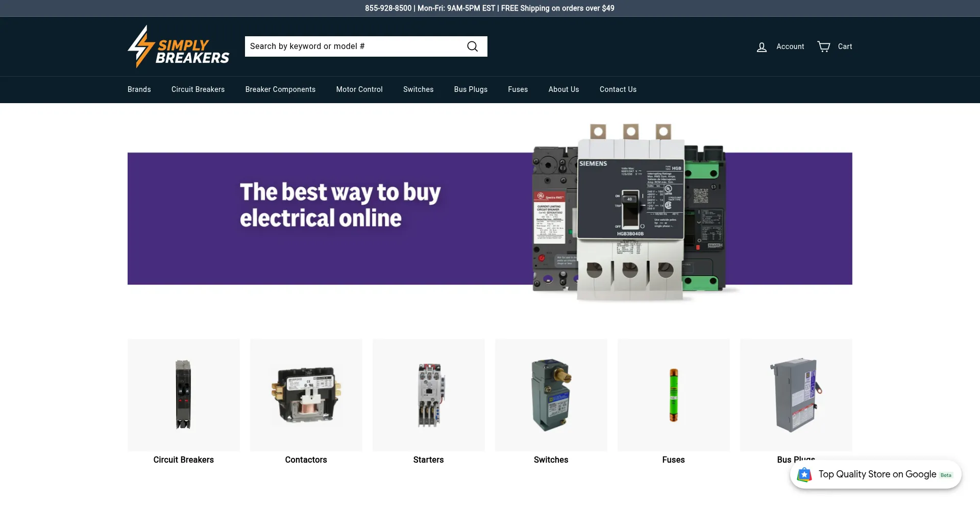The height and width of the screenshot is (507, 980).
Task: Open the Switches category image
Action: 551,395
